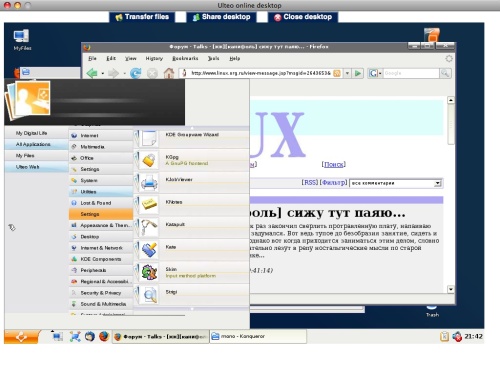The width and height of the screenshot is (500, 375).
Task: Open the Tools menu in Firefox
Action: coord(213,58)
